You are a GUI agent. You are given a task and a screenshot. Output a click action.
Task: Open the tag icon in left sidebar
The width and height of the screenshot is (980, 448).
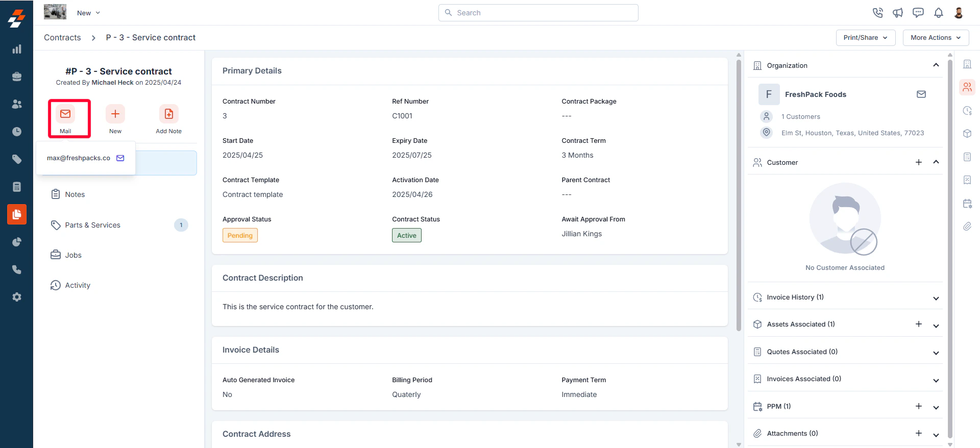click(x=17, y=159)
